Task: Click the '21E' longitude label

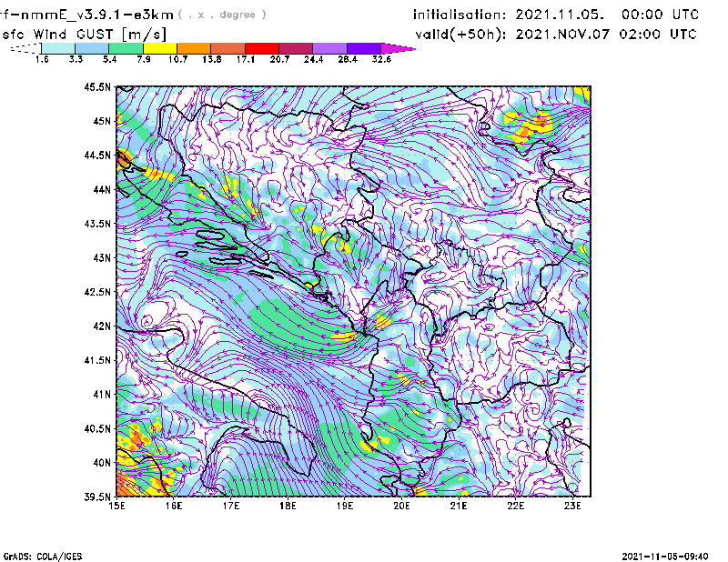Action: coord(459,506)
